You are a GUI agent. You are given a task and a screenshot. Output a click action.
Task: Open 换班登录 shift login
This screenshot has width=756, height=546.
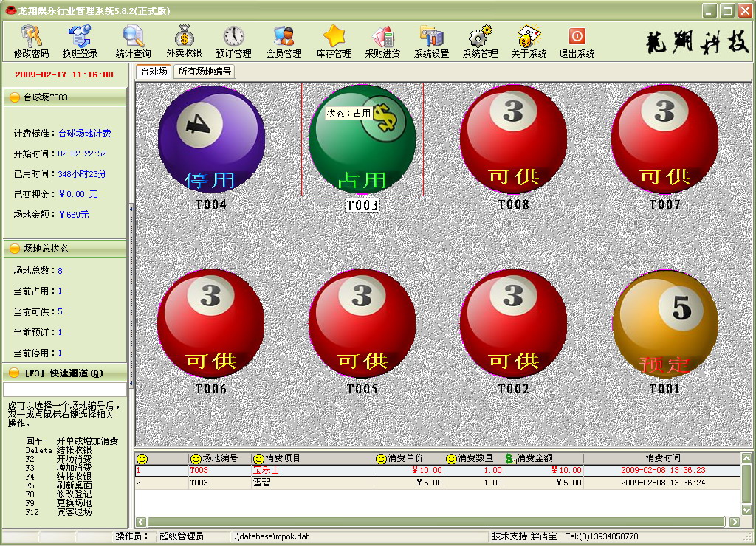80,41
